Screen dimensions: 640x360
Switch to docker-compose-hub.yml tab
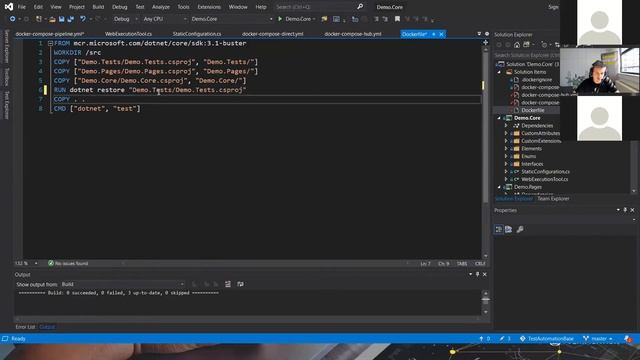coord(353,34)
